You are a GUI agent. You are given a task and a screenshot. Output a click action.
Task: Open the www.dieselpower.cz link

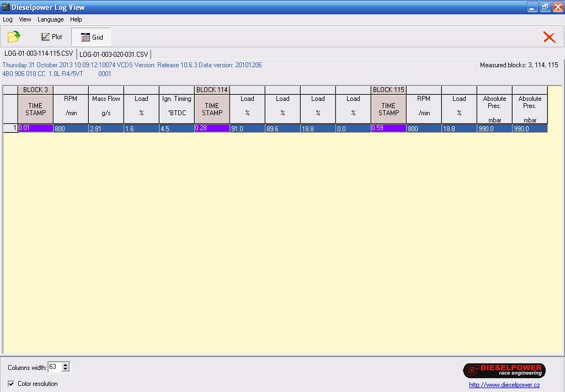[504, 385]
